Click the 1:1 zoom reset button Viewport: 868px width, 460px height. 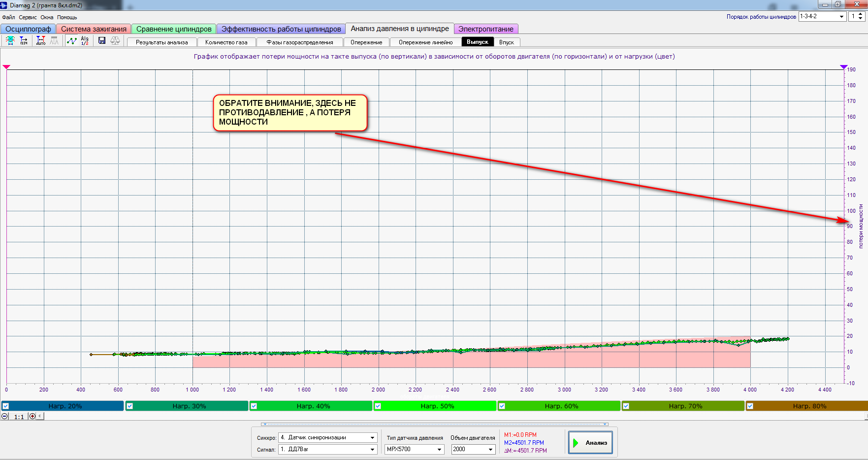point(19,417)
